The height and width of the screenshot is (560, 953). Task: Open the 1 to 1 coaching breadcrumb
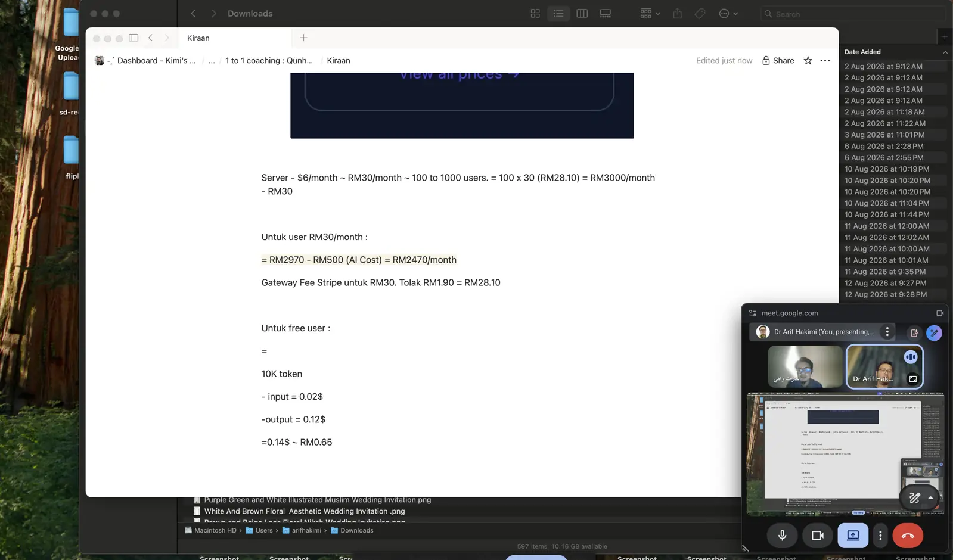pos(269,60)
